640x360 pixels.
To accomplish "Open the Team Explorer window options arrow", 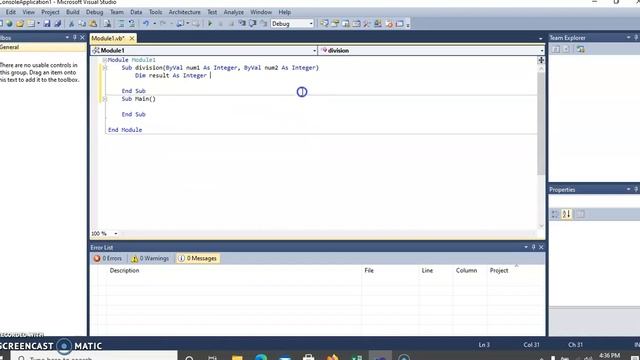I will coord(628,37).
